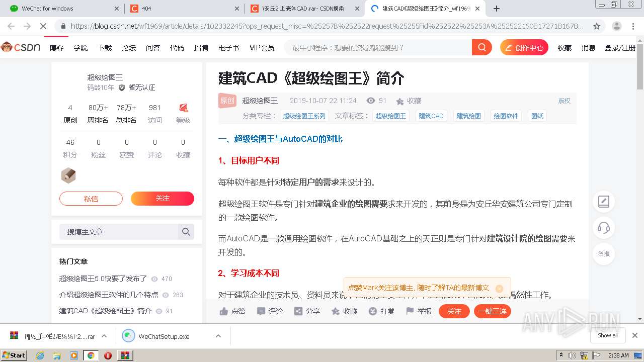Image resolution: width=644 pixels, height=362 pixels.
Task: Click the 消息 link in header
Action: (x=589, y=48)
